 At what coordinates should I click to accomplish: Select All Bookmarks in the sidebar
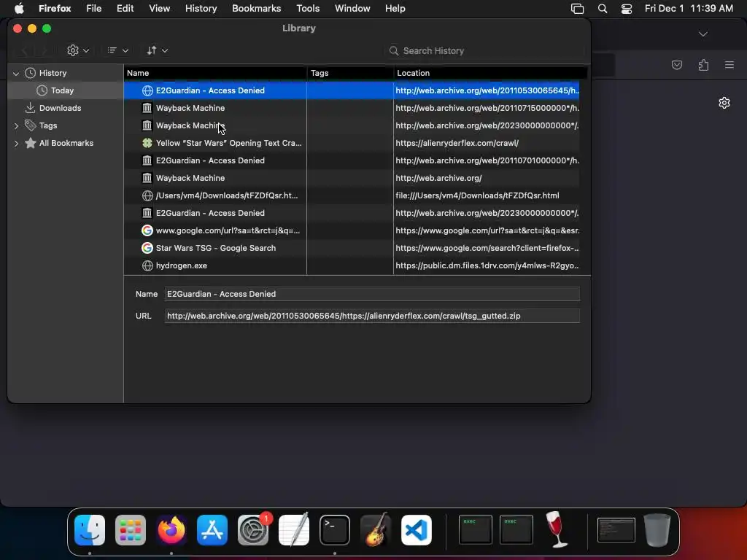[x=66, y=144]
